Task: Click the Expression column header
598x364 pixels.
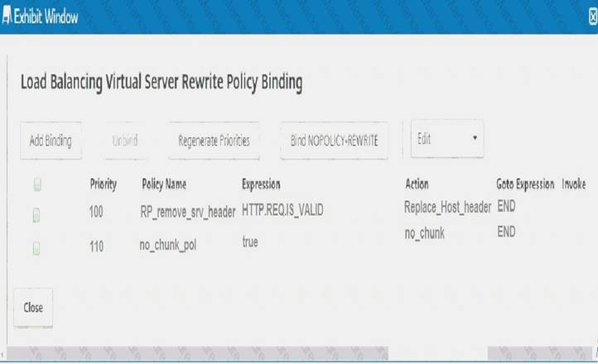Action: (x=261, y=184)
